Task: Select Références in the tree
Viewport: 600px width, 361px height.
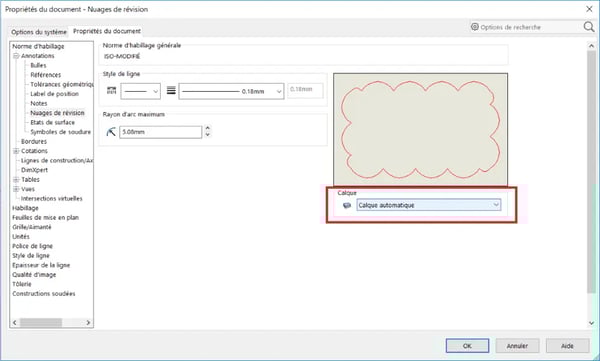Action: pos(46,75)
